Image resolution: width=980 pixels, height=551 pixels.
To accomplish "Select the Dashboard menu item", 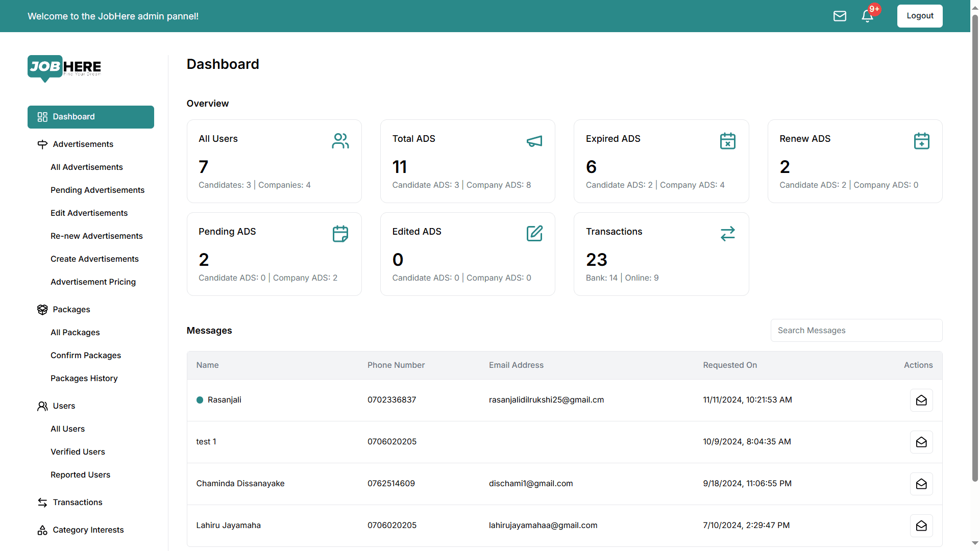I will tap(90, 117).
